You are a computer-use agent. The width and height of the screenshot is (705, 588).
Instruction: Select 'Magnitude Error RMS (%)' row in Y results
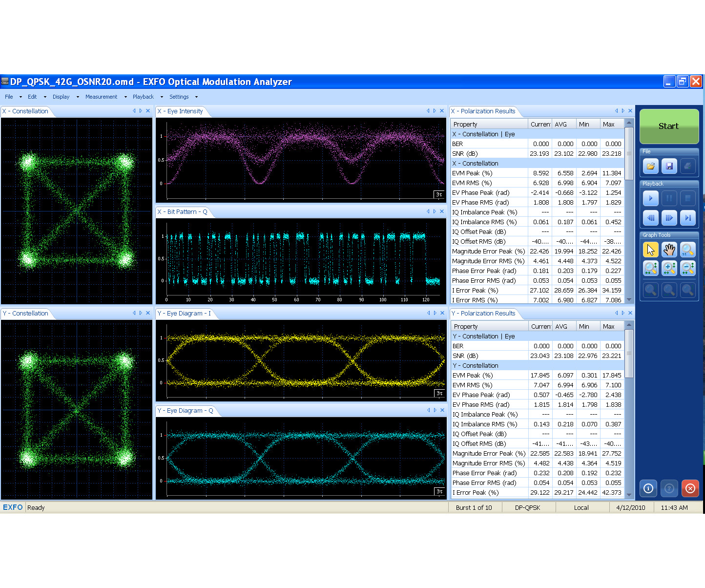point(537,463)
